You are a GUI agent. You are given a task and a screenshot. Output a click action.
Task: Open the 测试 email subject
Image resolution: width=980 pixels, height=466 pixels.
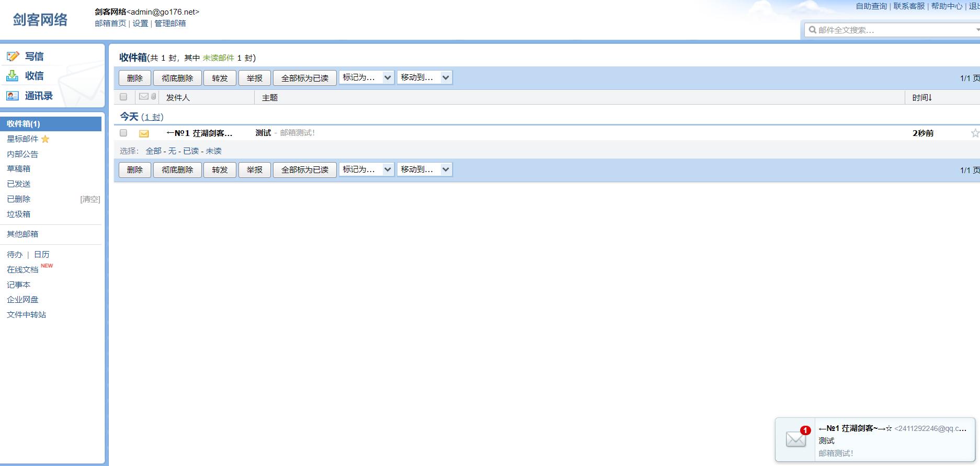click(x=263, y=133)
